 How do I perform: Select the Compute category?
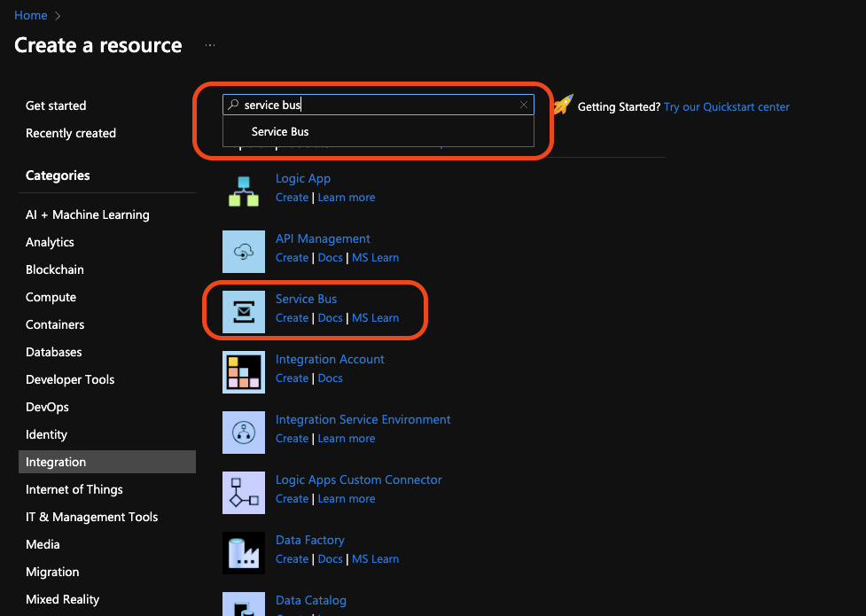coord(51,297)
